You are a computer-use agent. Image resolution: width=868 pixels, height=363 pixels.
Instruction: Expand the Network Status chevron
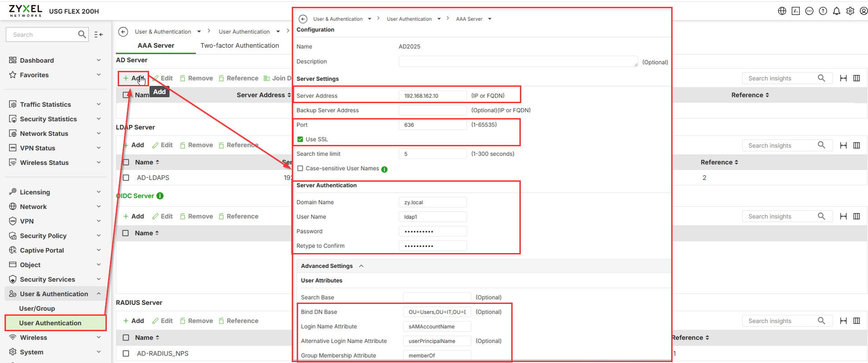click(x=99, y=134)
